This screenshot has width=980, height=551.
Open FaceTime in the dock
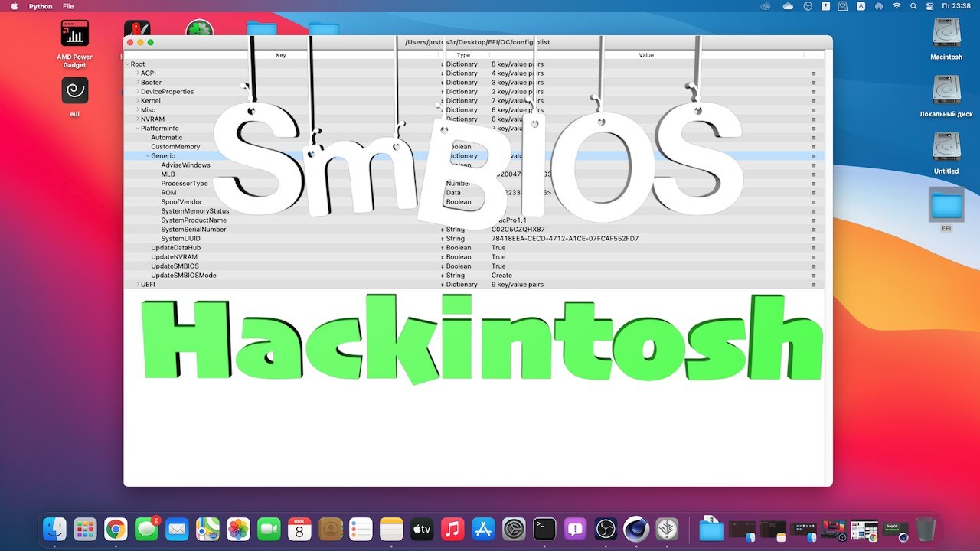pyautogui.click(x=269, y=529)
